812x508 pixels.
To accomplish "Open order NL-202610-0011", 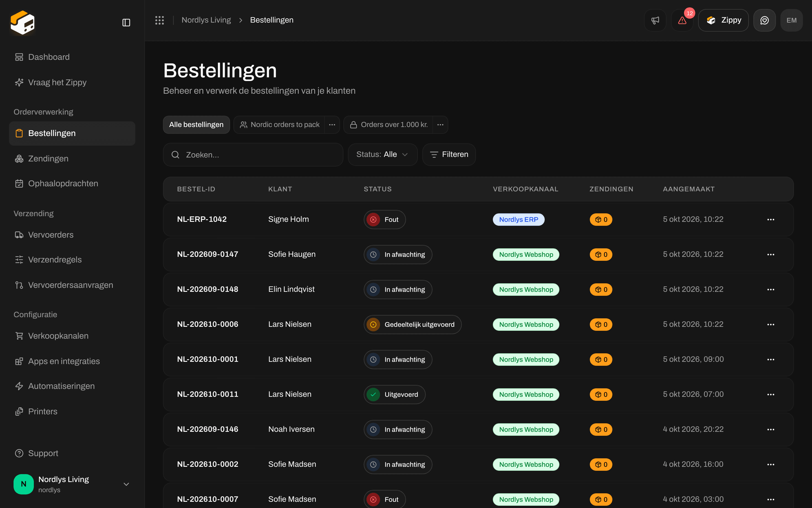I will [207, 394].
